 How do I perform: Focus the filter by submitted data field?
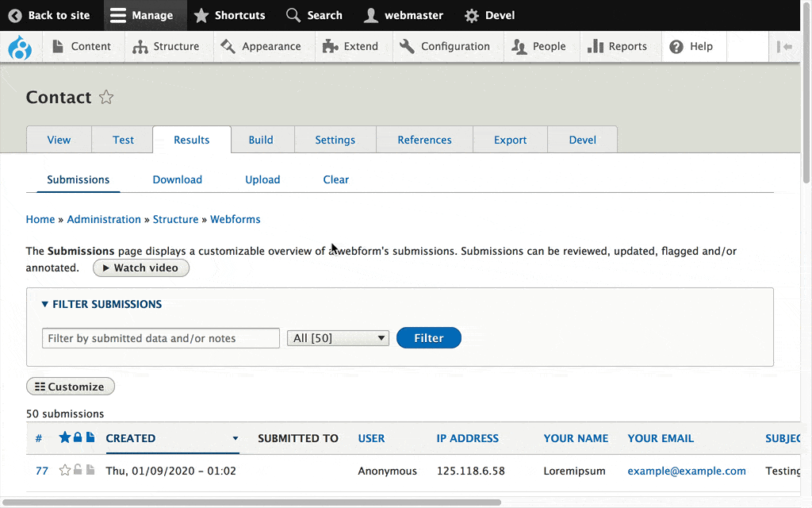(x=161, y=338)
